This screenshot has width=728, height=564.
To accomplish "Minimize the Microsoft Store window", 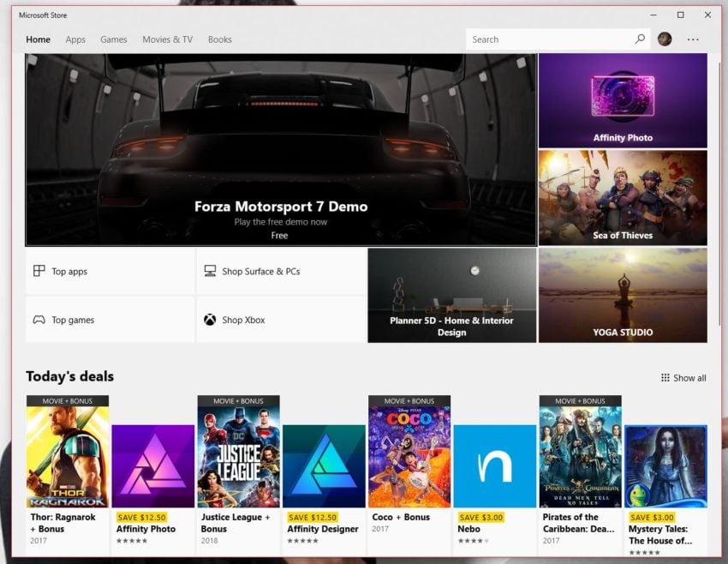I will [x=653, y=15].
